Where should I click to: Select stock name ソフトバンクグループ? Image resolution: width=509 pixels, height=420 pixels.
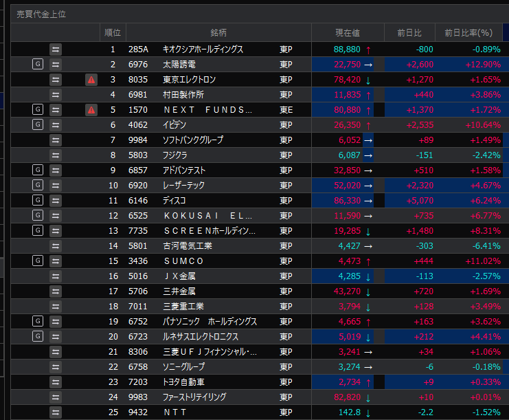point(193,140)
